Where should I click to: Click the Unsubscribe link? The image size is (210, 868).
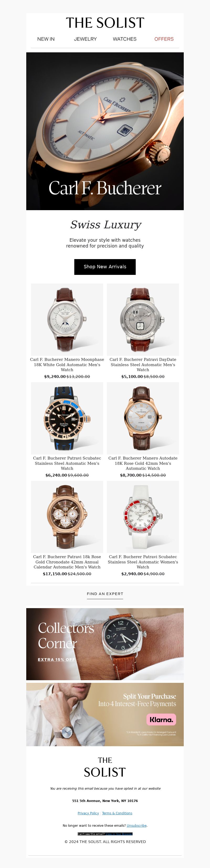click(137, 826)
